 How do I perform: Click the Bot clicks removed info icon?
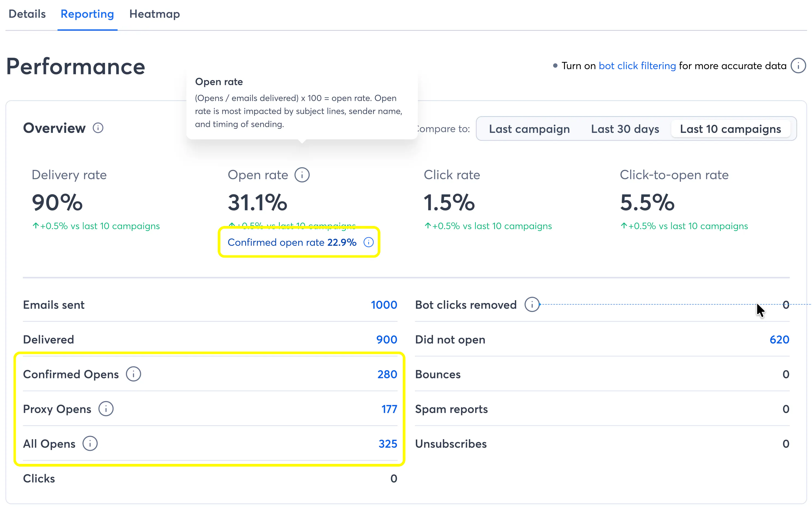pyautogui.click(x=532, y=304)
